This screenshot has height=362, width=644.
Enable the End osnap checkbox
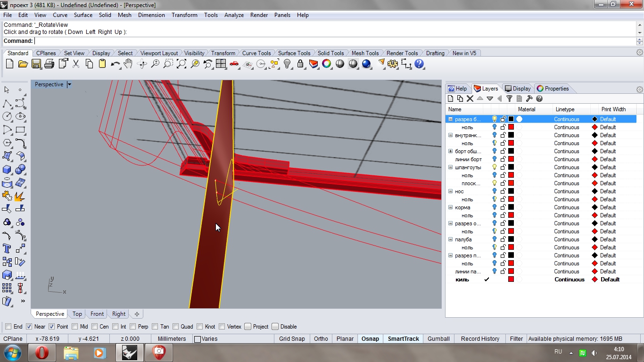tap(8, 327)
